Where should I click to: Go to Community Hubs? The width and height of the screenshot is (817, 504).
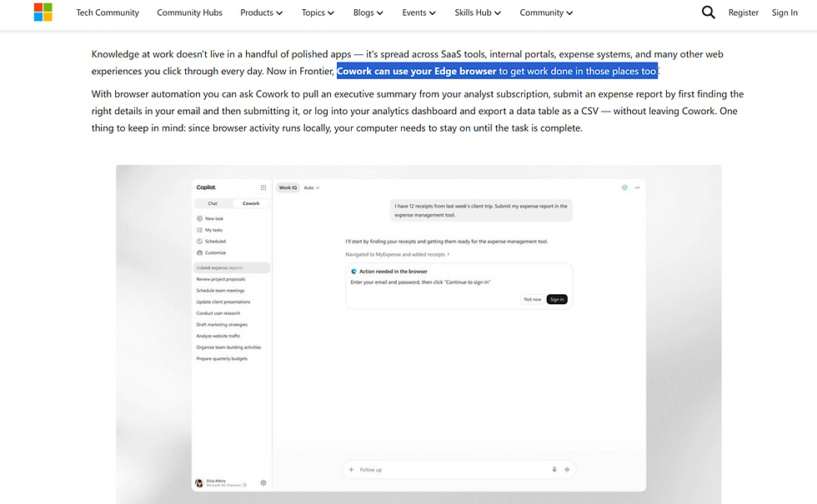click(190, 12)
